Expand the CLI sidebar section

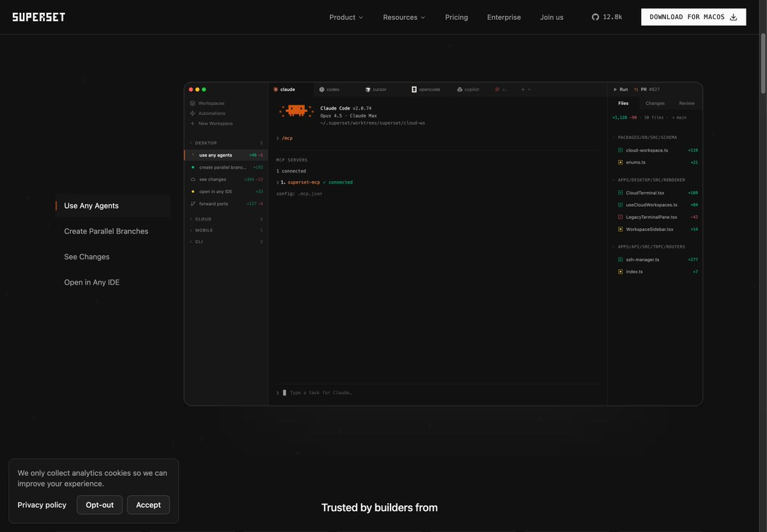click(x=226, y=241)
